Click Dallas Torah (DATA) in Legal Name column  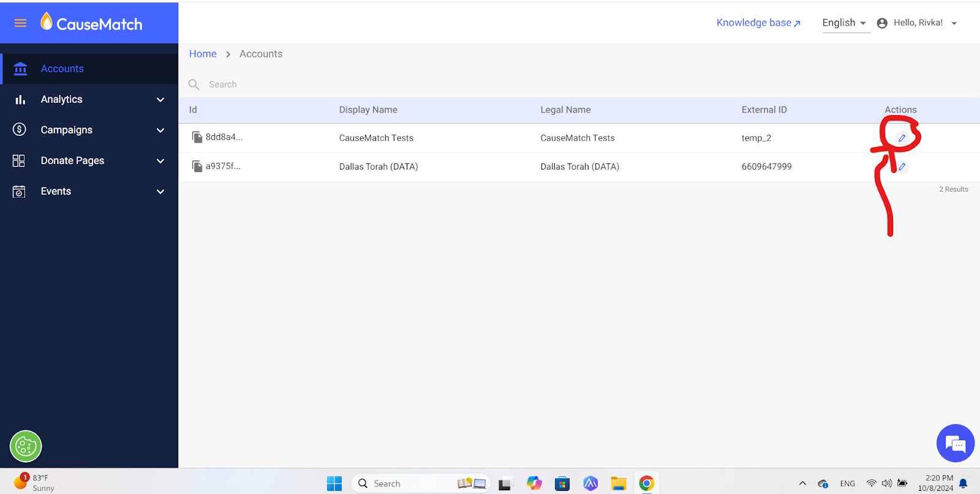579,167
